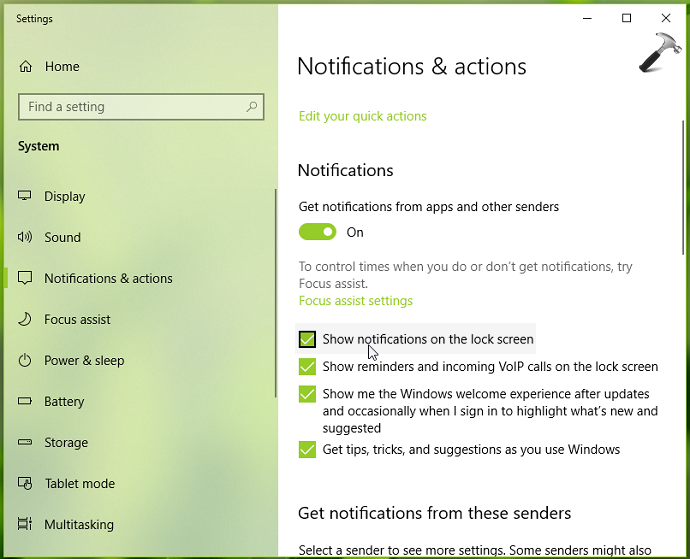
Task: Close the Settings window
Action: tap(666, 18)
